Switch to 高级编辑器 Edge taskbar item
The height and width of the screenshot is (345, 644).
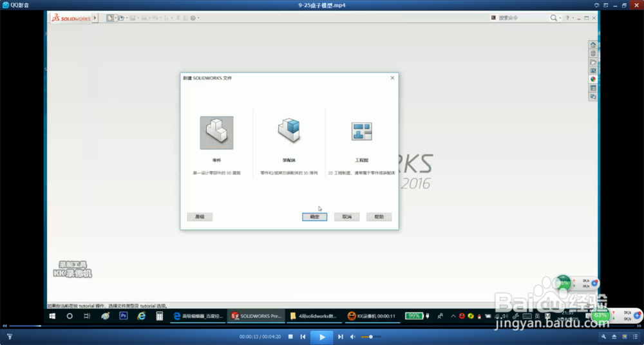click(x=198, y=316)
